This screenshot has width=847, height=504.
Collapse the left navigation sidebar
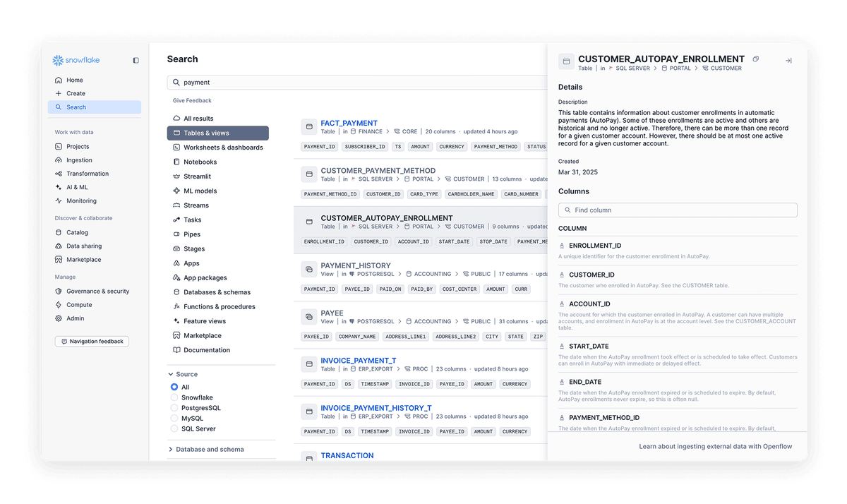tap(136, 60)
